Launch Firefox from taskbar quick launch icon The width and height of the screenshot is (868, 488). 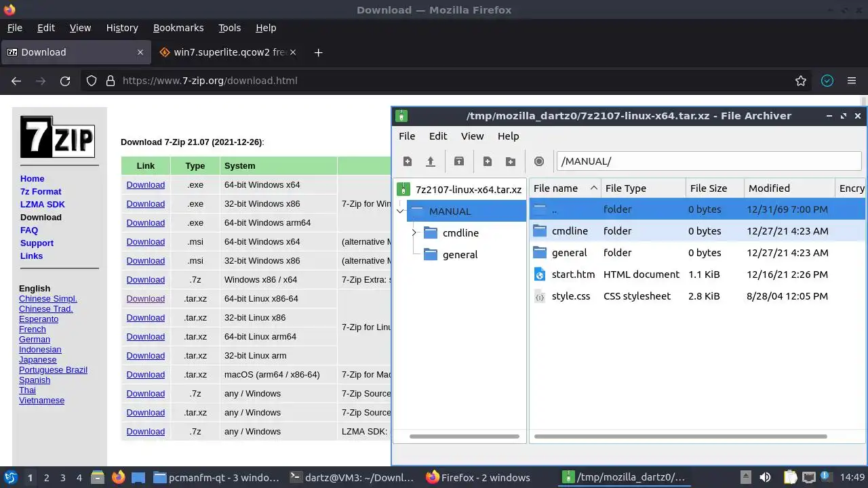click(118, 477)
